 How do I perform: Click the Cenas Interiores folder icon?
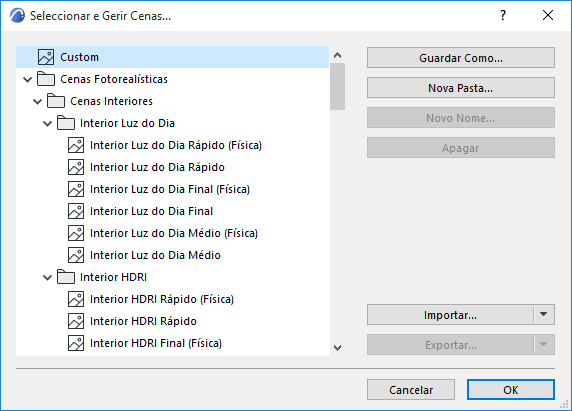tap(56, 101)
